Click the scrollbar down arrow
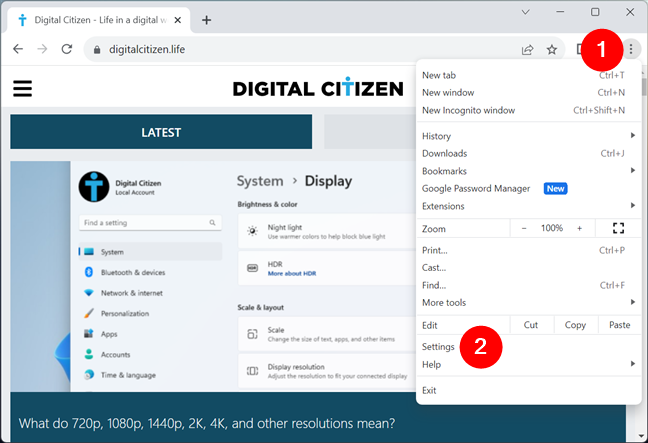The width and height of the screenshot is (648, 443). 641,436
